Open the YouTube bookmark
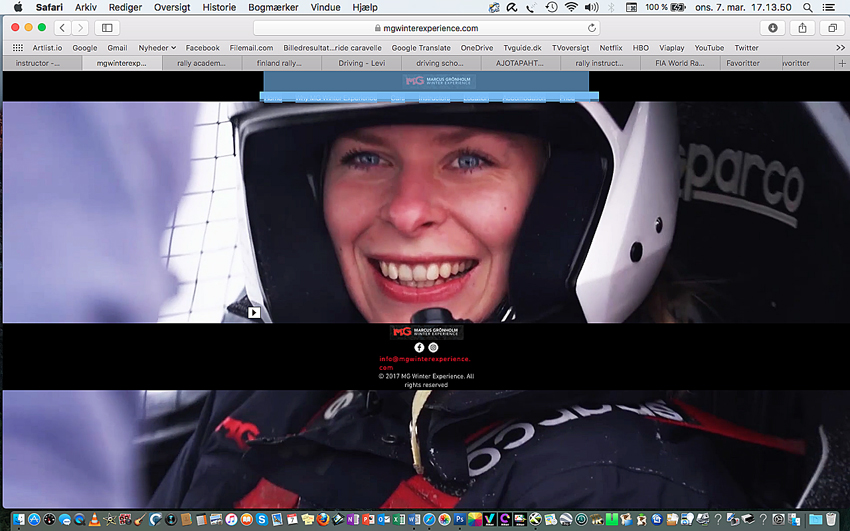Screen dimensions: 850x531 (x=709, y=48)
